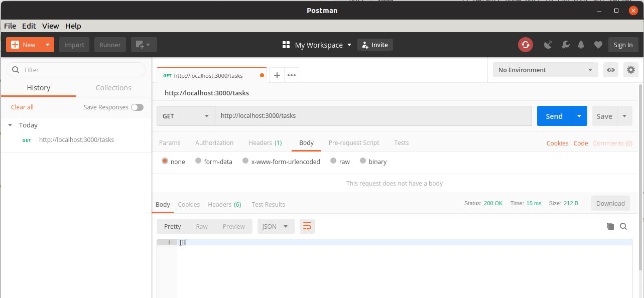Viewport: 644px width, 298px height.
Task: Click the environment quick look eye icon
Action: click(x=611, y=70)
